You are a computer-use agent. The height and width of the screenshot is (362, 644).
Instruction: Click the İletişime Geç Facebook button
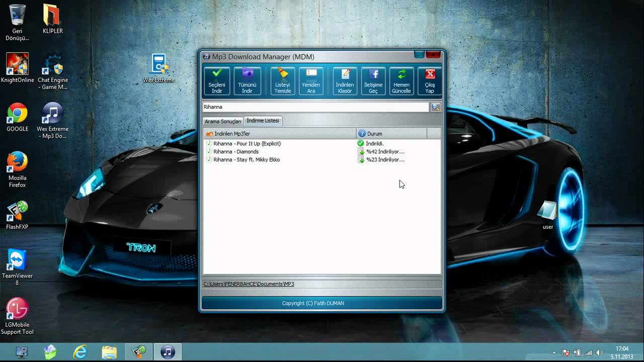click(373, 81)
